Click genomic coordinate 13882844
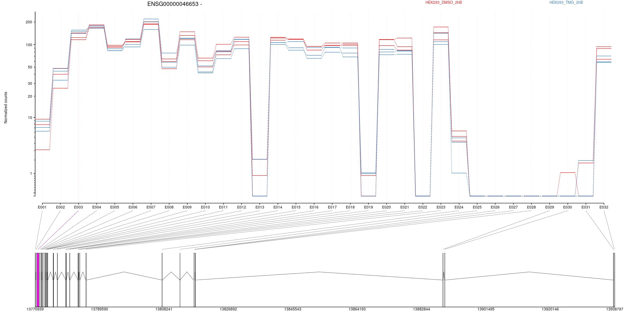Screen dimensions: 644x322 (422, 309)
